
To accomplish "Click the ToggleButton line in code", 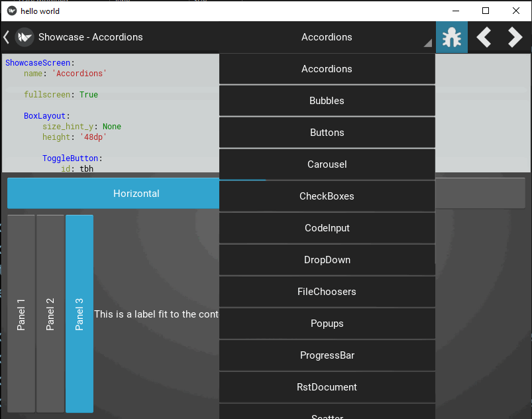I will [x=72, y=158].
